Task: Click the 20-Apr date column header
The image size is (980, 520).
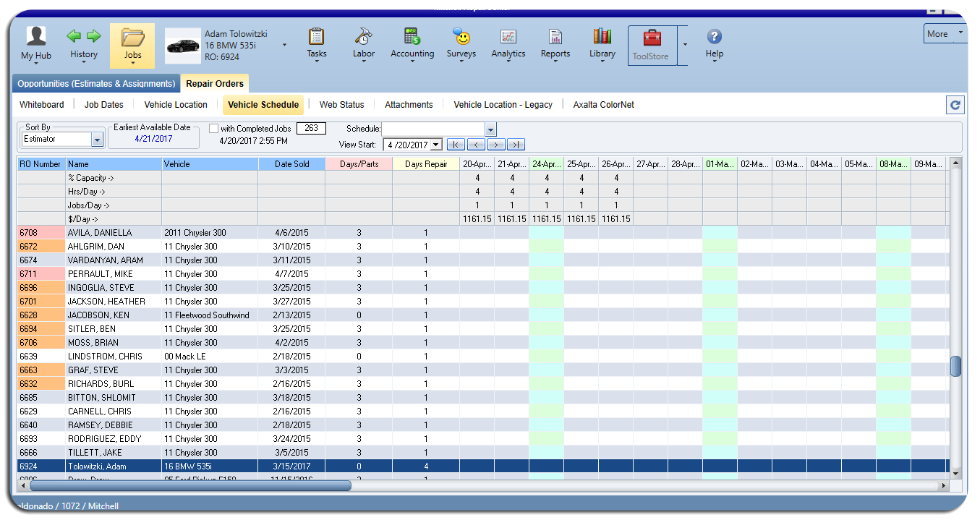Action: pyautogui.click(x=477, y=164)
